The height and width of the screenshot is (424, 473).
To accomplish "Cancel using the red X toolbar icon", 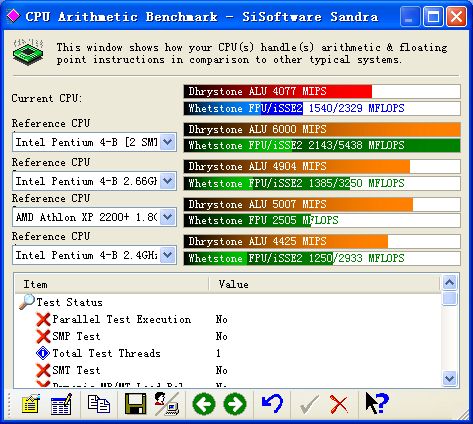I will click(x=339, y=404).
